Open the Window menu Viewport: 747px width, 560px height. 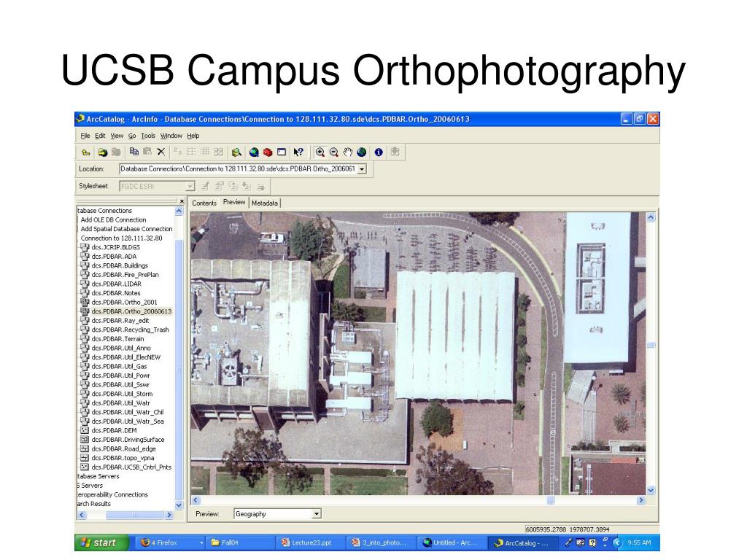pos(171,136)
